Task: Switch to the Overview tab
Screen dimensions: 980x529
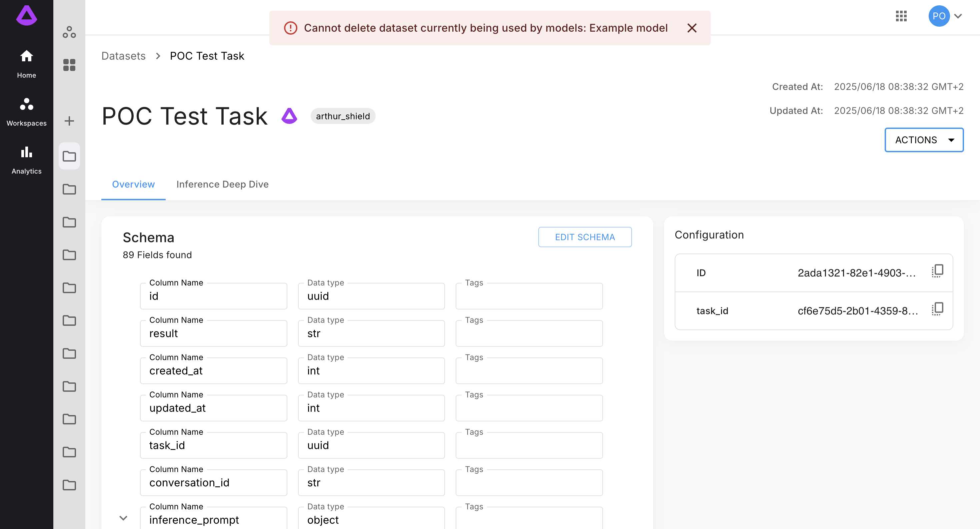Action: (133, 184)
